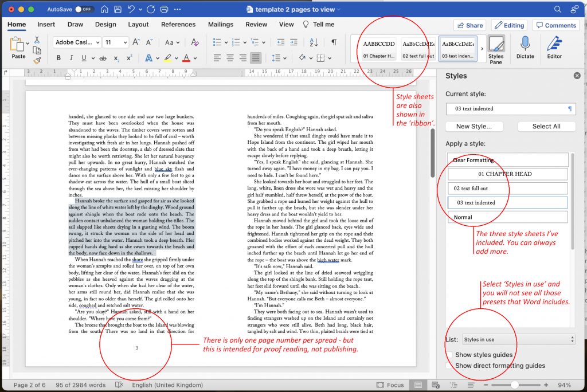Click the Redo icon in title bar
Viewport: 587px width, 392px height.
(151, 9)
